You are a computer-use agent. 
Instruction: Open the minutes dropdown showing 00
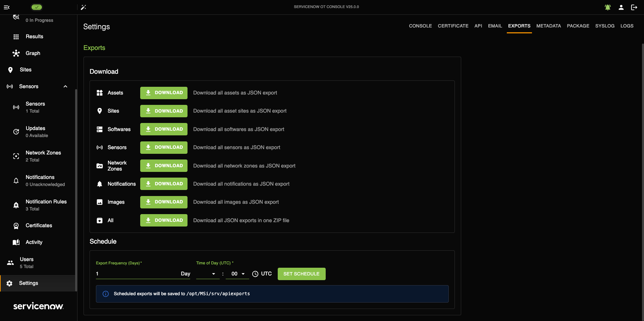tap(237, 274)
